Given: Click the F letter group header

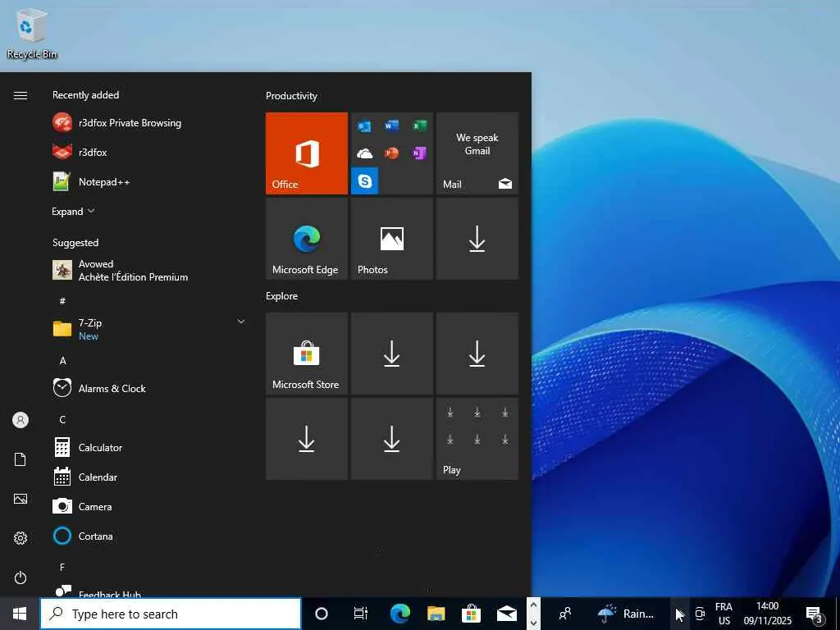Looking at the screenshot, I should tap(62, 567).
